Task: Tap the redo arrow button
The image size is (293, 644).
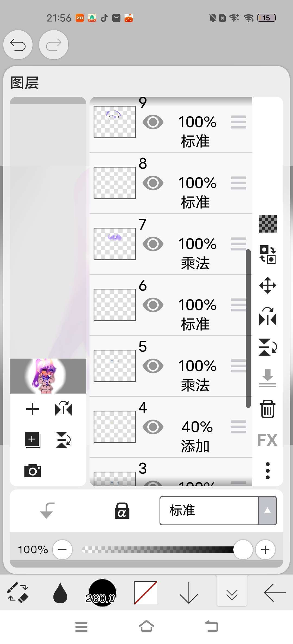Action: point(54,45)
